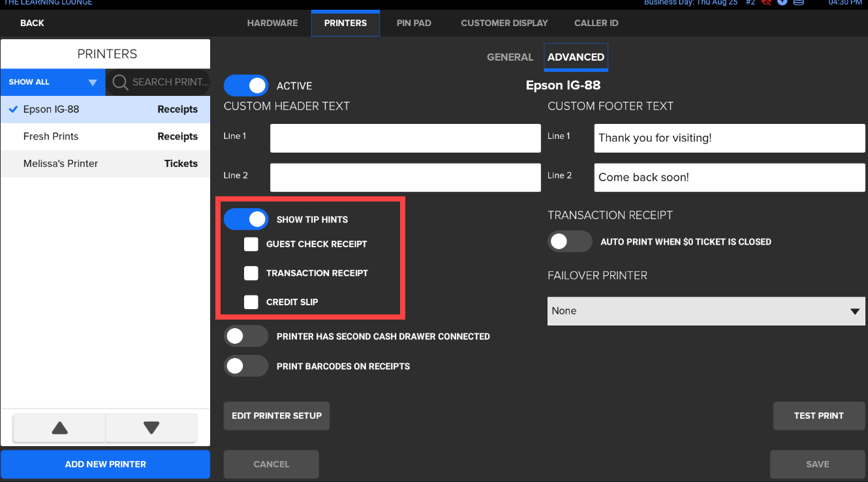Open Edit Printer Setup

tap(276, 415)
